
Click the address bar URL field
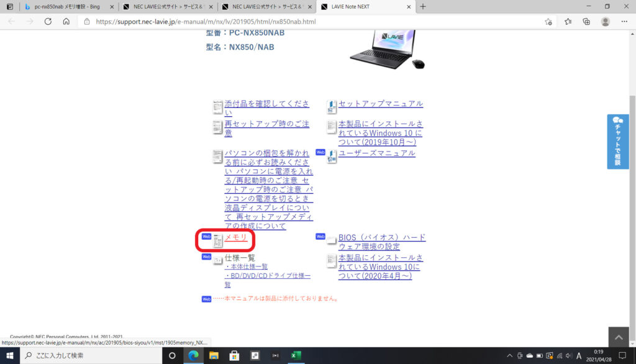click(x=311, y=21)
